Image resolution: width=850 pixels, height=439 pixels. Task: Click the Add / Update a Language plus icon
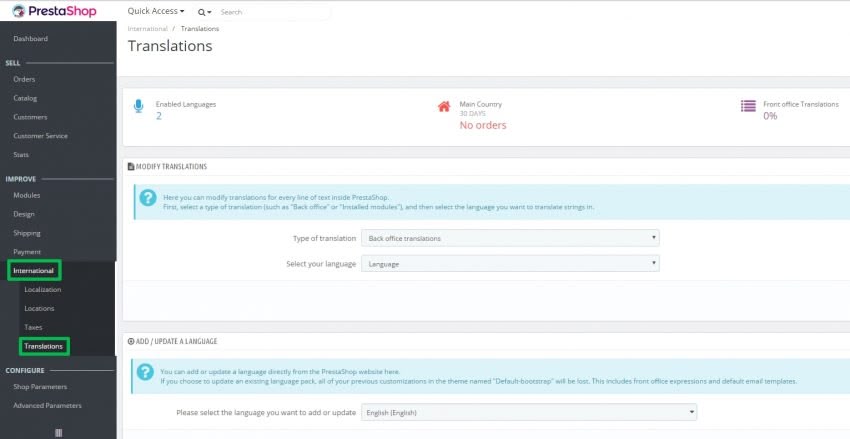pyautogui.click(x=131, y=341)
